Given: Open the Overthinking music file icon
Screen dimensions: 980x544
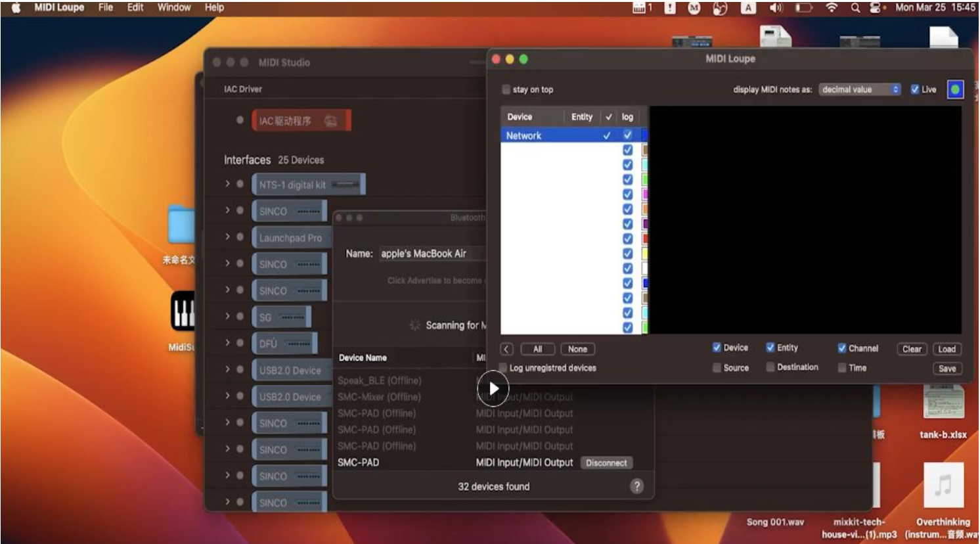Looking at the screenshot, I should point(943,485).
